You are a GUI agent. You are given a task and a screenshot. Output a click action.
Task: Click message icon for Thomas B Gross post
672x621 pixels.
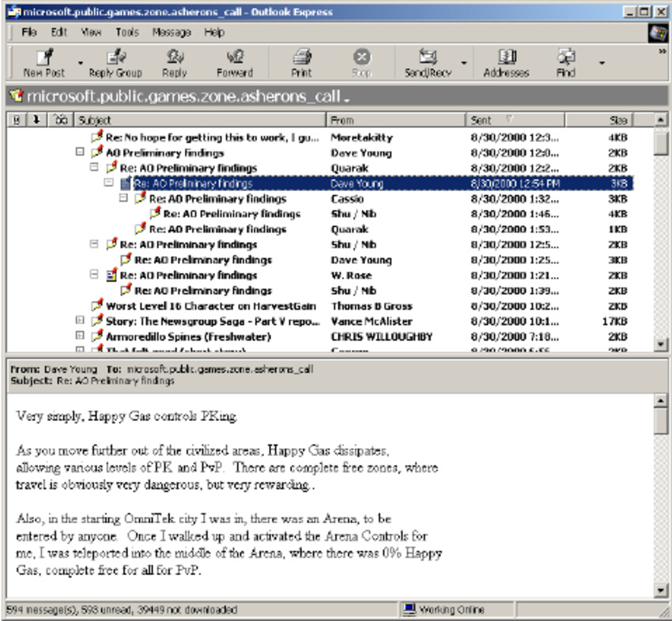[x=97, y=305]
